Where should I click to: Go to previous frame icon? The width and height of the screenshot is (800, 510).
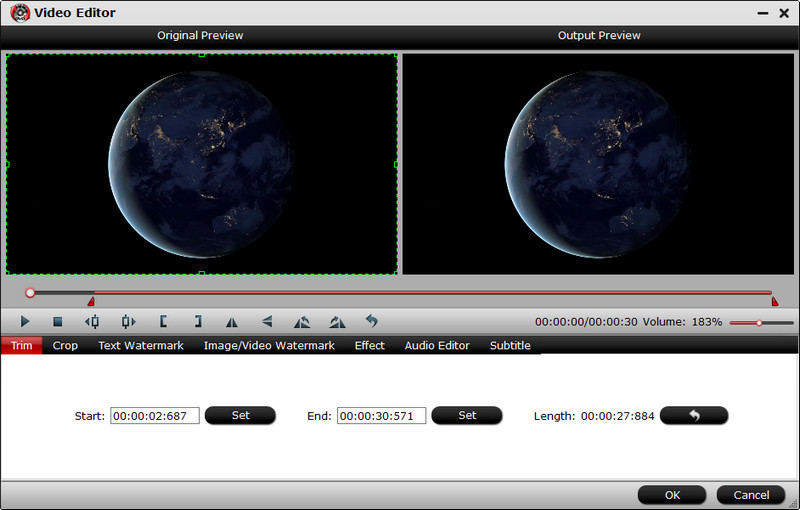[x=92, y=322]
